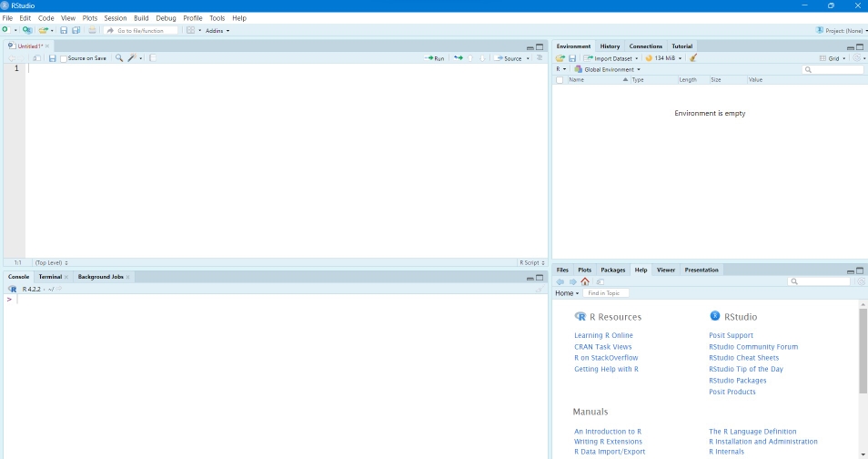Click the Go to file/function field
The height and width of the screenshot is (459, 868).
(x=141, y=30)
